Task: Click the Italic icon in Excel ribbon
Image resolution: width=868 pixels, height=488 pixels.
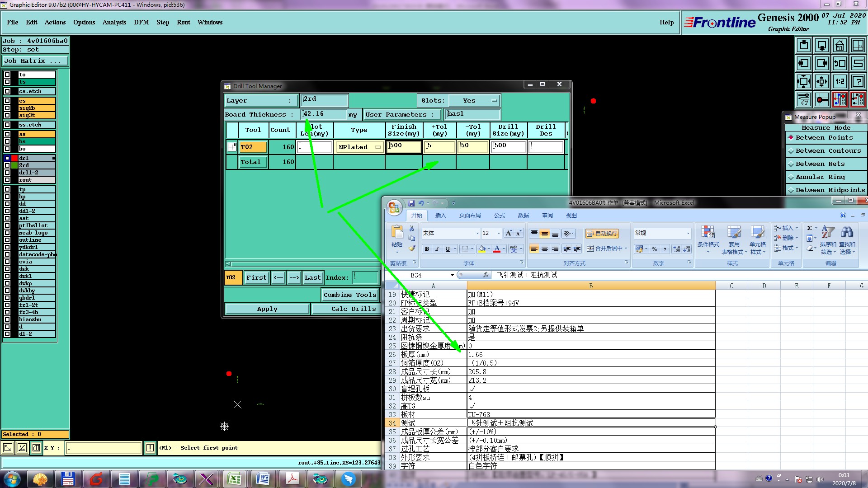Action: point(437,249)
